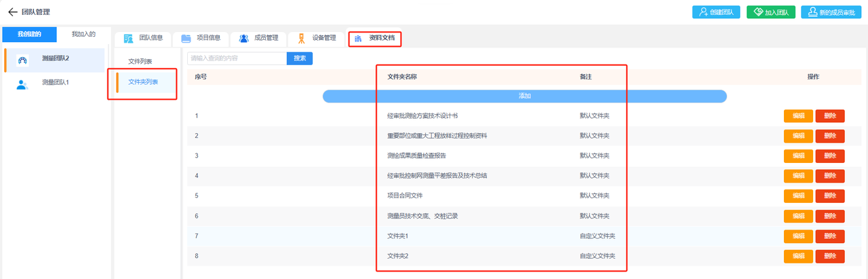
Task: Click the 项目信息 folder icon
Action: tap(186, 39)
